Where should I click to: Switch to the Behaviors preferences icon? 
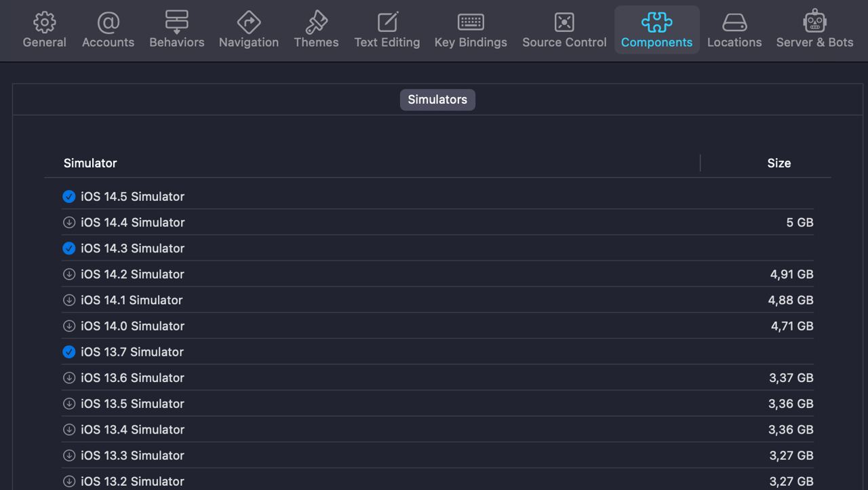176,22
